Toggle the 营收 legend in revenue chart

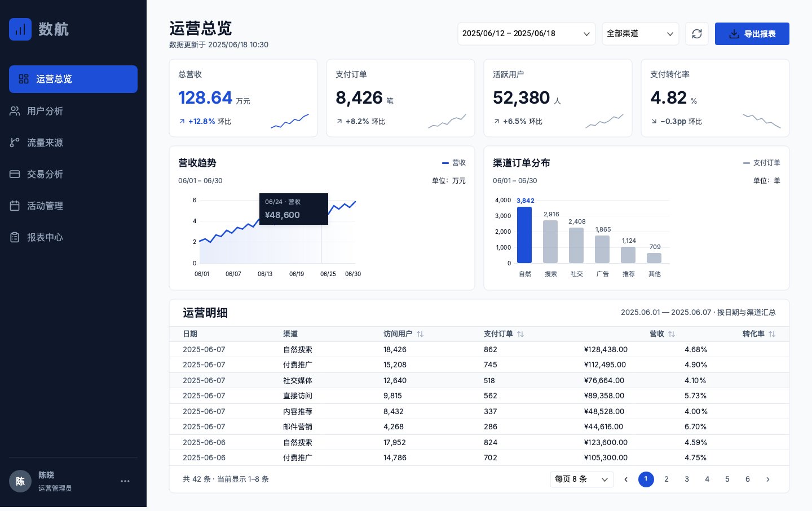click(454, 163)
